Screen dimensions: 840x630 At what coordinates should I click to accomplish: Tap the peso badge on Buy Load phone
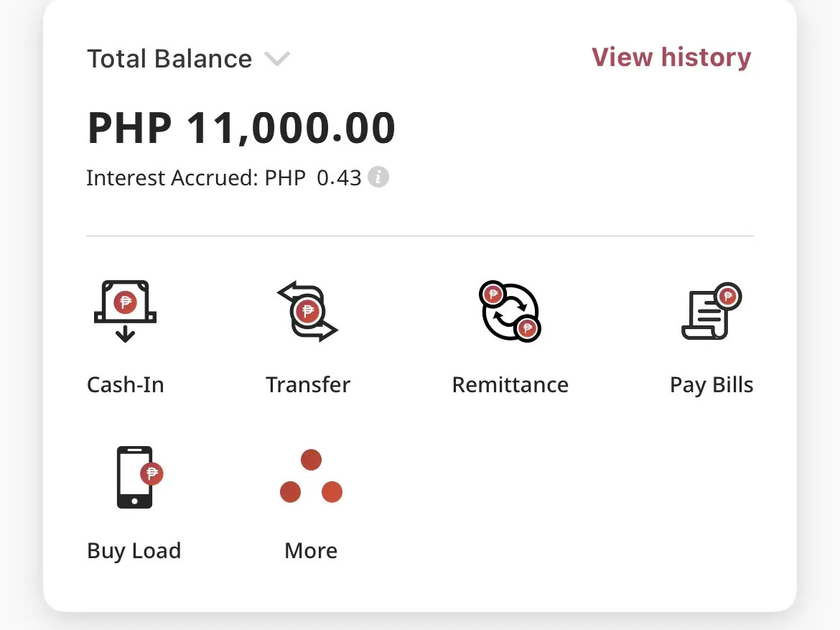tap(151, 473)
